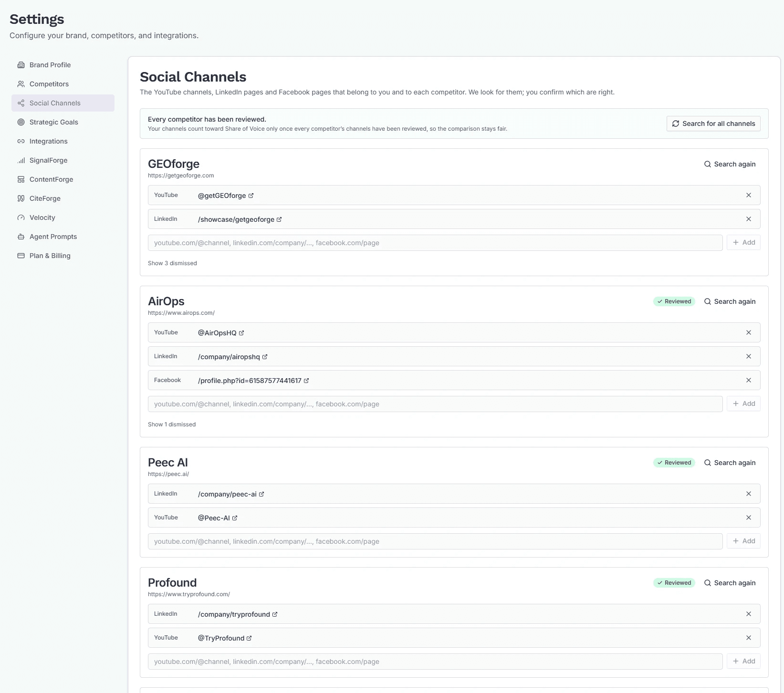Open Agent Prompts settings
The height and width of the screenshot is (693, 784).
pyautogui.click(x=63, y=237)
